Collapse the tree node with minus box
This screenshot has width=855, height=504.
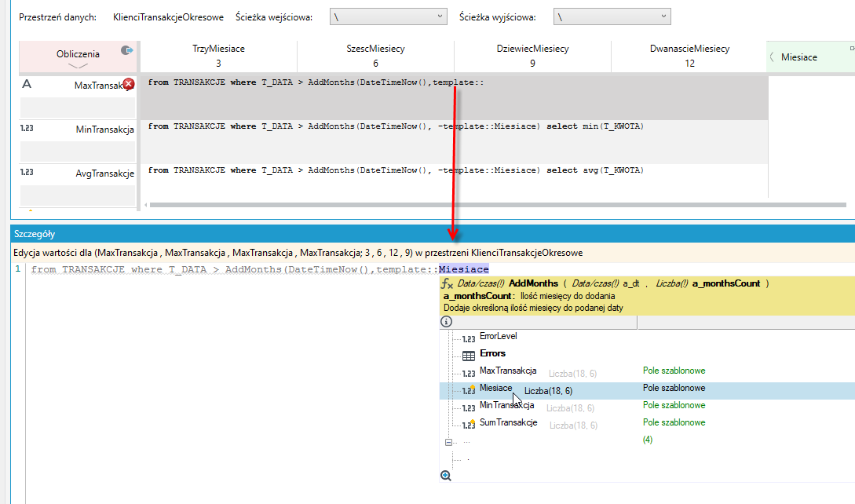tap(448, 442)
